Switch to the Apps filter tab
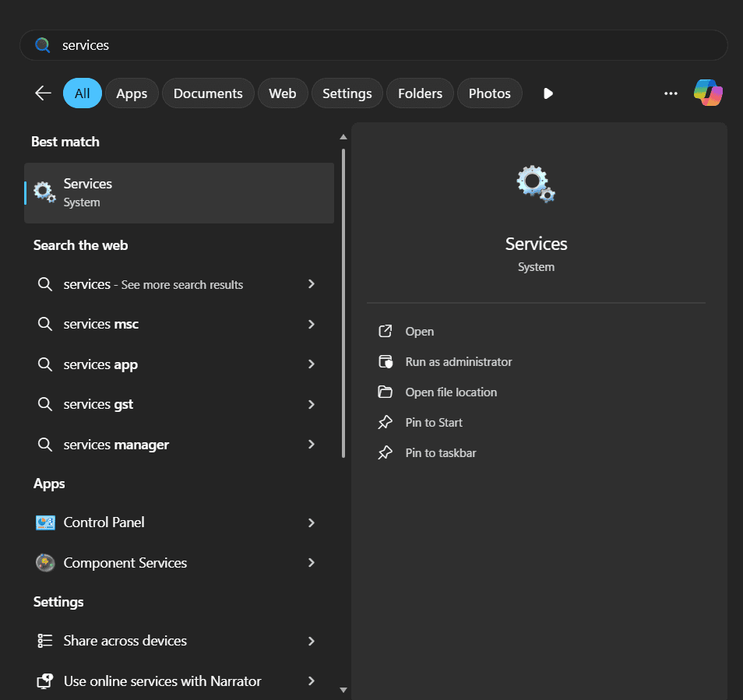Viewport: 743px width, 700px height. pyautogui.click(x=132, y=93)
